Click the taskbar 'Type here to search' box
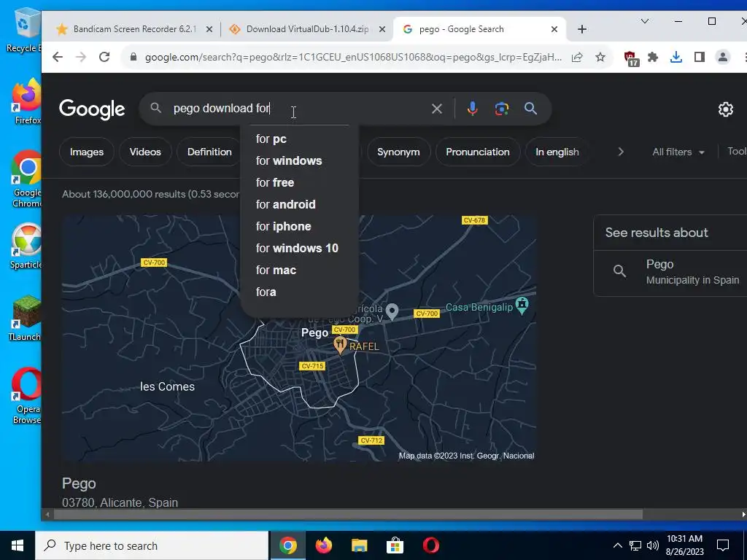The image size is (747, 560). 152,545
